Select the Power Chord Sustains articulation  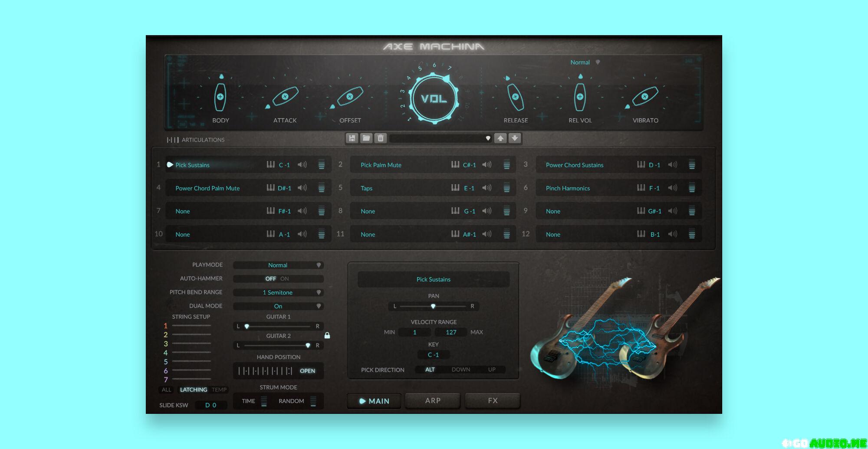point(575,165)
